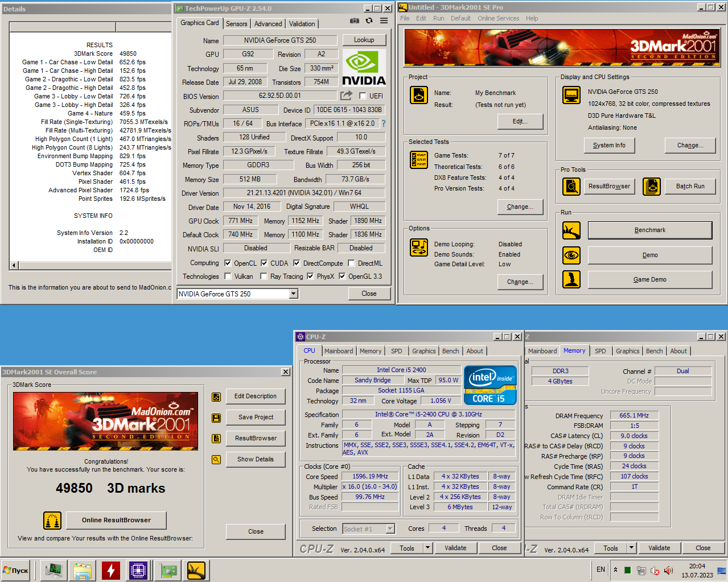Toggle the PhysX checkbox
This screenshot has width=728, height=582.
[310, 276]
